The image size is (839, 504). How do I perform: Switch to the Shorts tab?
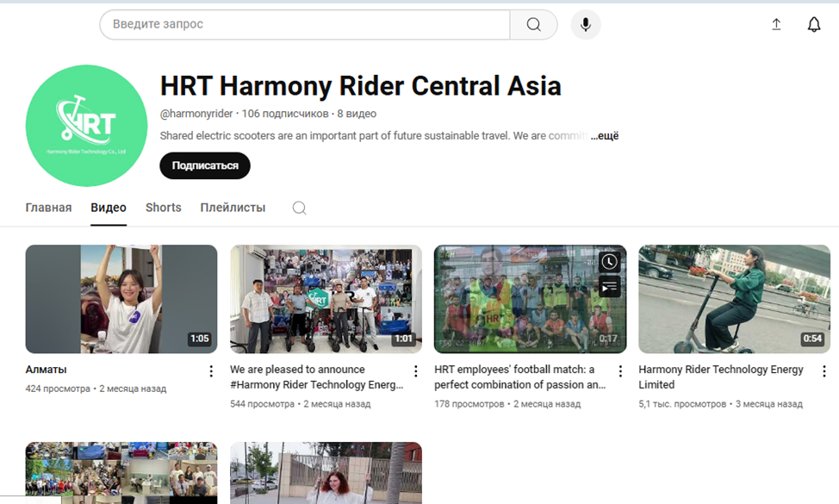(x=163, y=208)
